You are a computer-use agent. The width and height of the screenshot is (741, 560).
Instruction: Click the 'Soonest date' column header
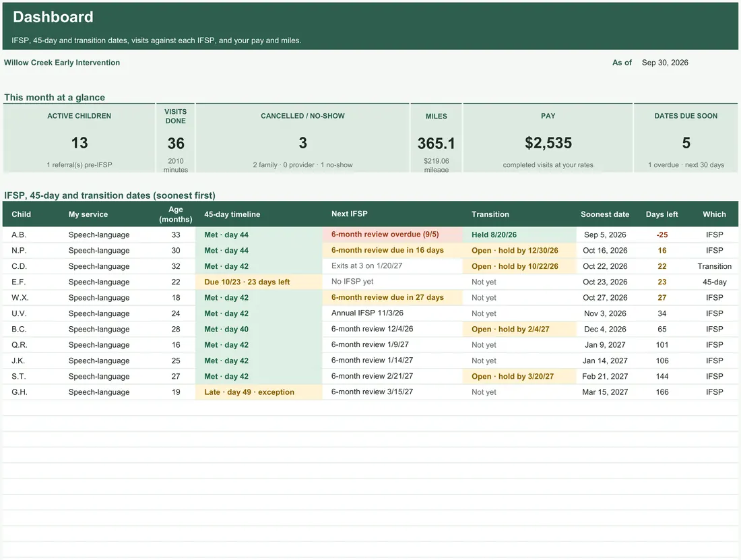605,214
